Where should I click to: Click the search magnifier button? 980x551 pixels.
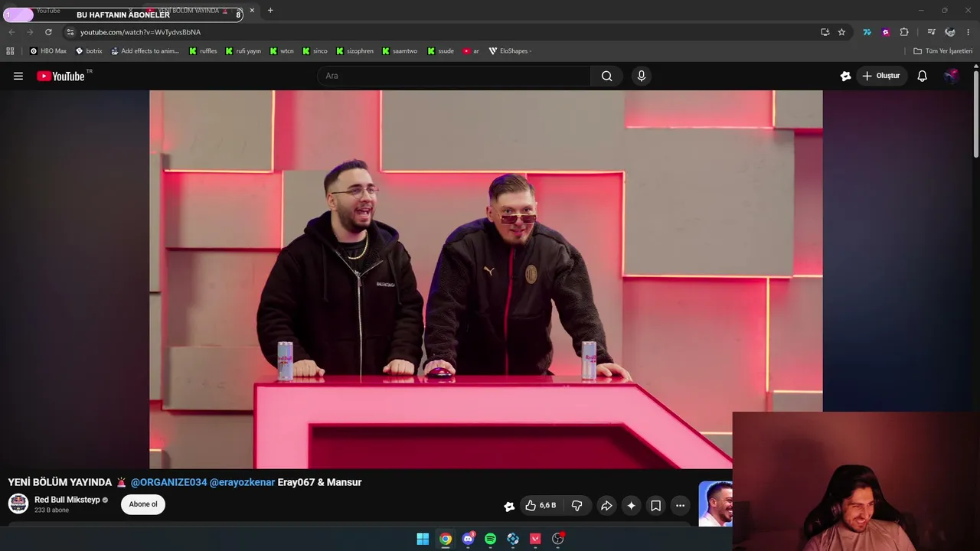point(606,76)
